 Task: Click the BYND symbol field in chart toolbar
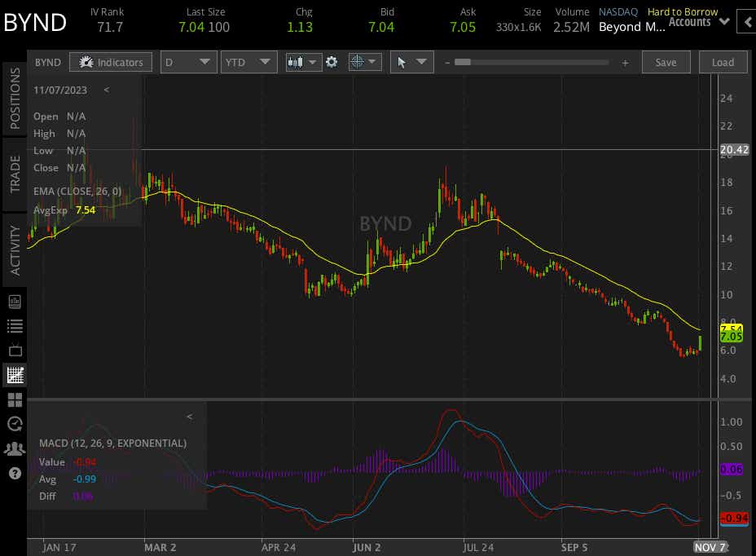click(48, 62)
